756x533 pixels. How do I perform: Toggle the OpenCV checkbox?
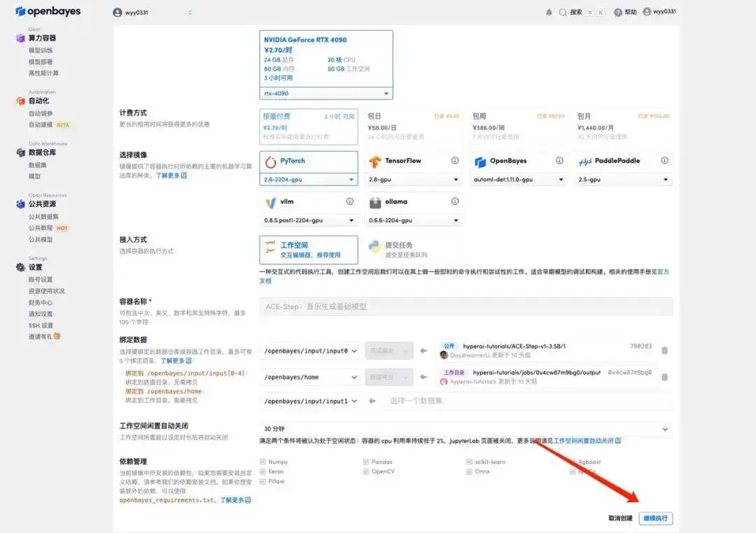pyautogui.click(x=366, y=471)
